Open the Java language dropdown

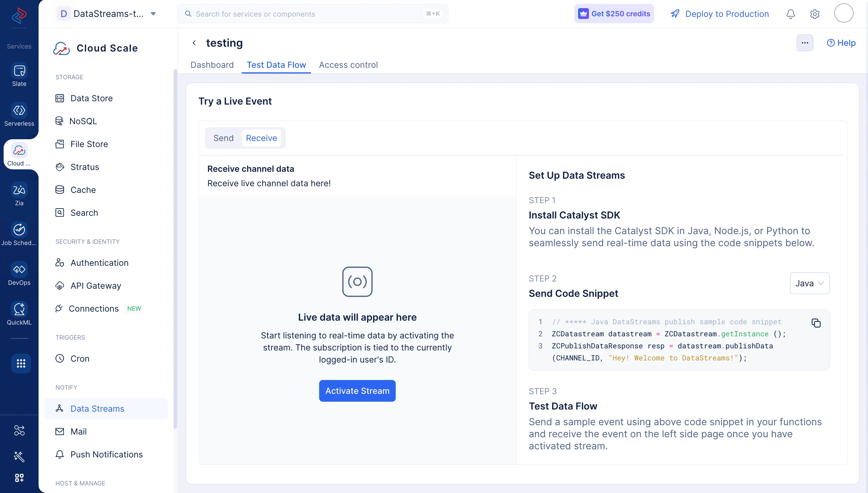tap(810, 283)
